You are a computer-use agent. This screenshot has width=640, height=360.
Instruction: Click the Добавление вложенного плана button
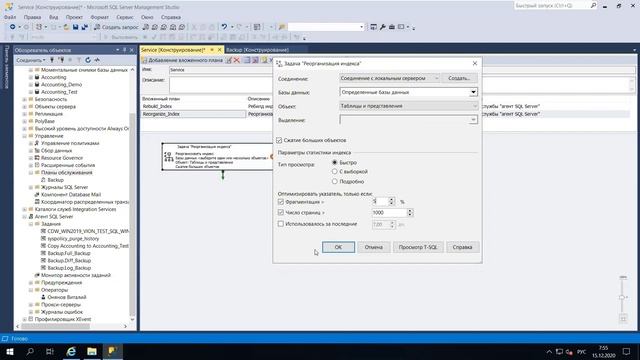coord(182,60)
